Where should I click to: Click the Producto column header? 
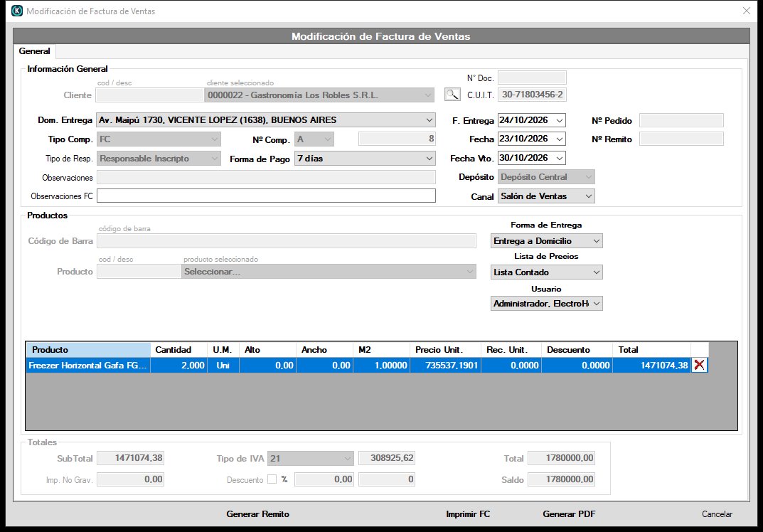tap(88, 349)
